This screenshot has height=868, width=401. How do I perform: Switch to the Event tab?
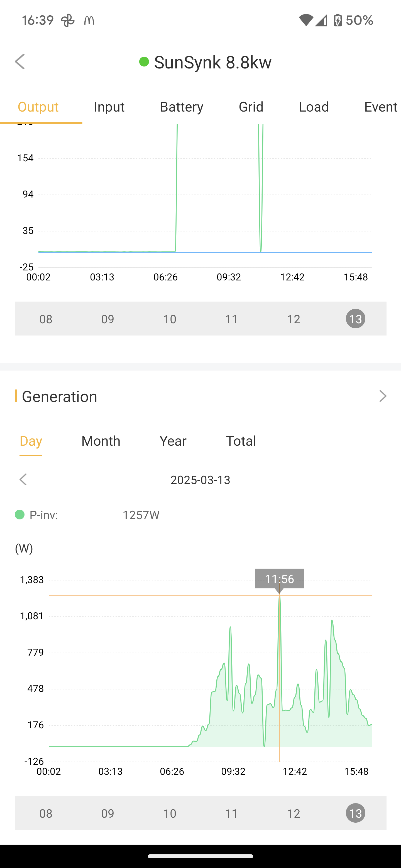pos(381,107)
